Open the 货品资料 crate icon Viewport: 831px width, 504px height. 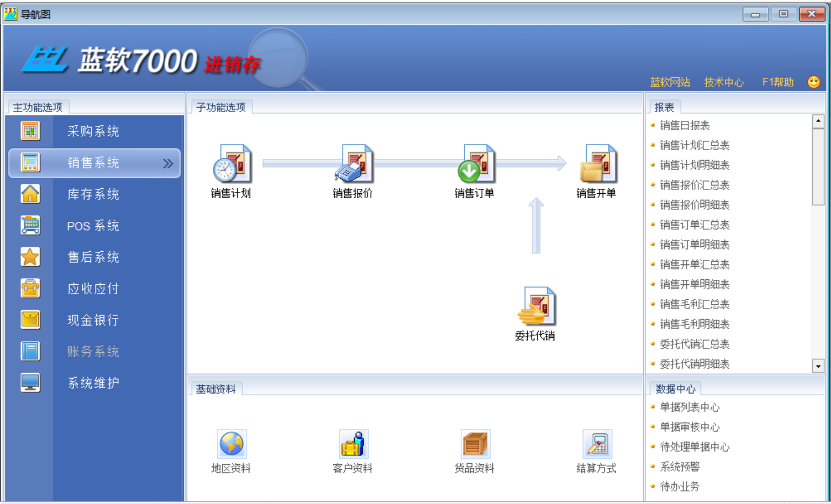(475, 444)
